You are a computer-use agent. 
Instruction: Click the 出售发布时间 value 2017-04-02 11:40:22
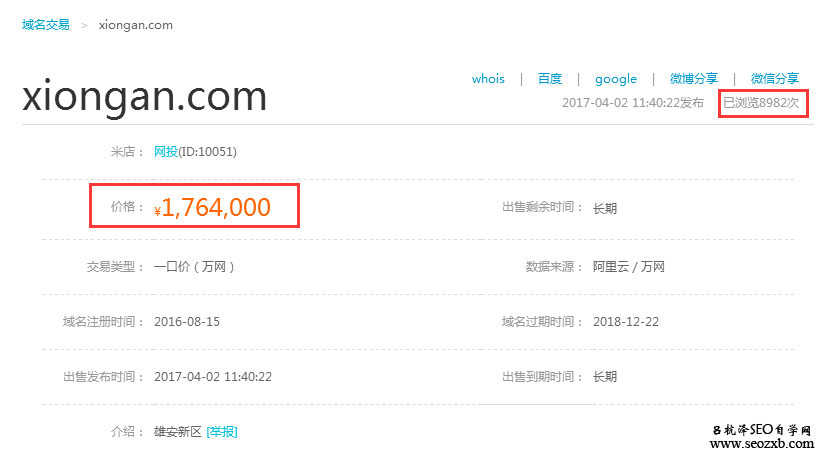click(213, 377)
